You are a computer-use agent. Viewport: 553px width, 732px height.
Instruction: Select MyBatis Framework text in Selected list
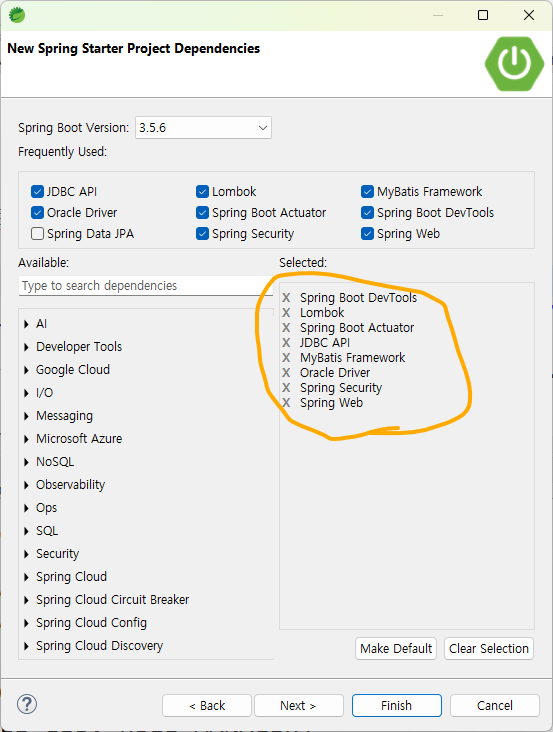pos(352,358)
